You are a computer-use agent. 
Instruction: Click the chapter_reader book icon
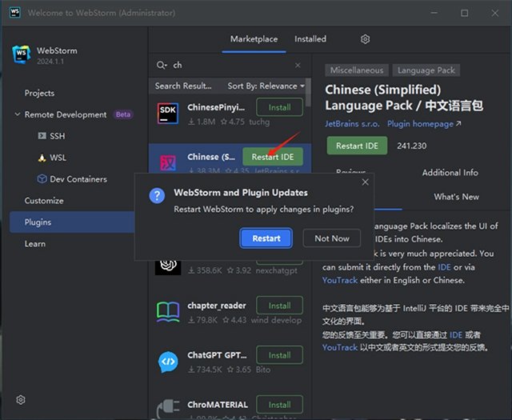click(168, 312)
